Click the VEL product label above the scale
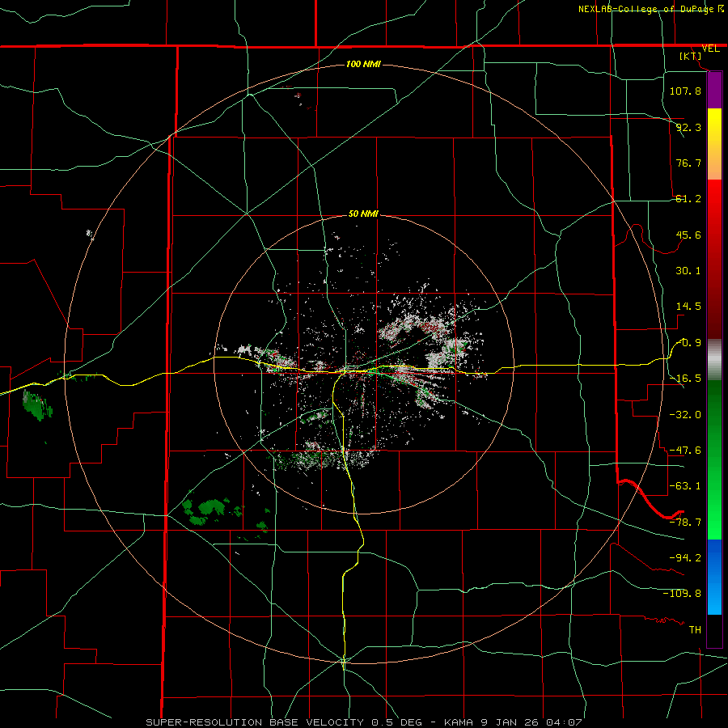Image resolution: width=728 pixels, height=728 pixels. click(x=710, y=49)
